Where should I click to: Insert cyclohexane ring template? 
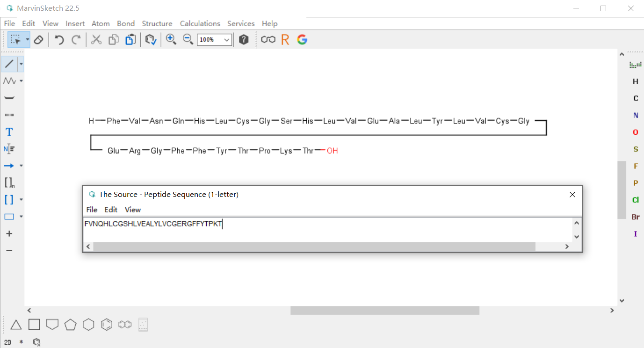point(88,325)
